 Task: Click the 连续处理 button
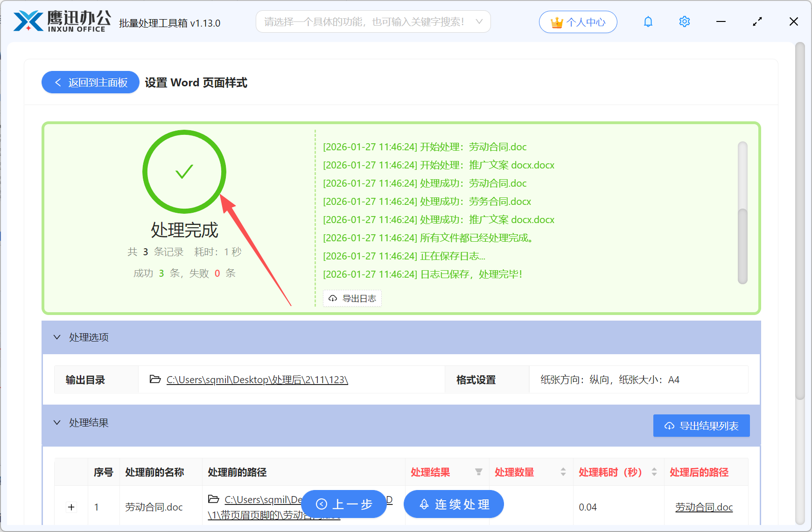[x=453, y=504]
